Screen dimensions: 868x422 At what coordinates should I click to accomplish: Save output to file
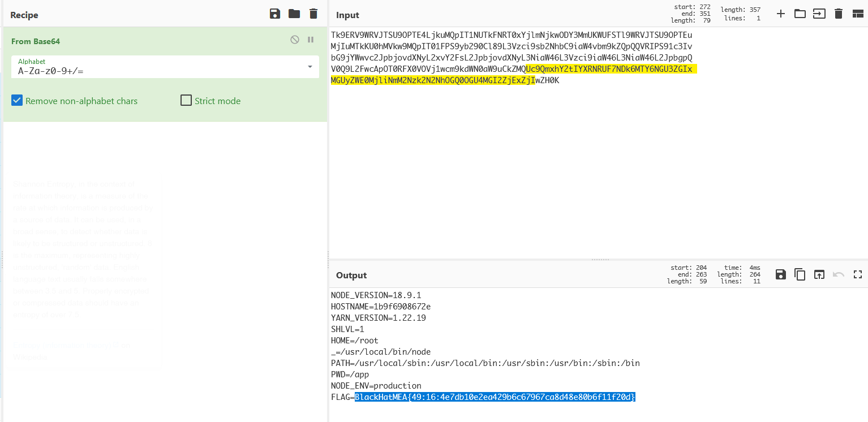pos(781,274)
